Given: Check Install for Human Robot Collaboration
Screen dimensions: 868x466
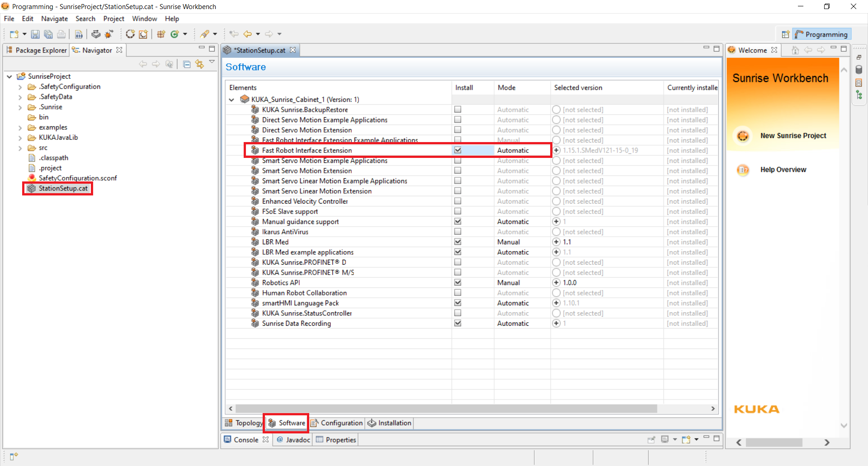Looking at the screenshot, I should 458,293.
